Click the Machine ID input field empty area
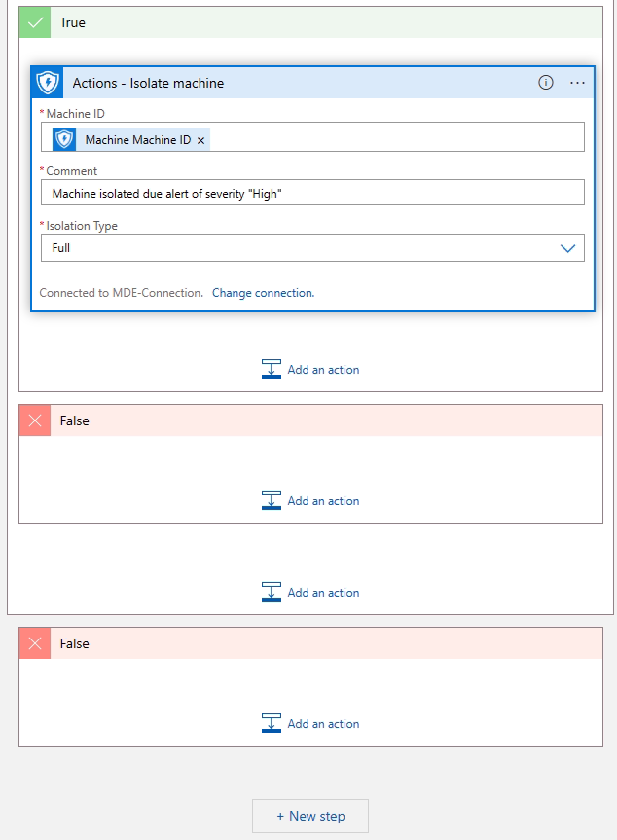The height and width of the screenshot is (840, 617). pyautogui.click(x=389, y=138)
